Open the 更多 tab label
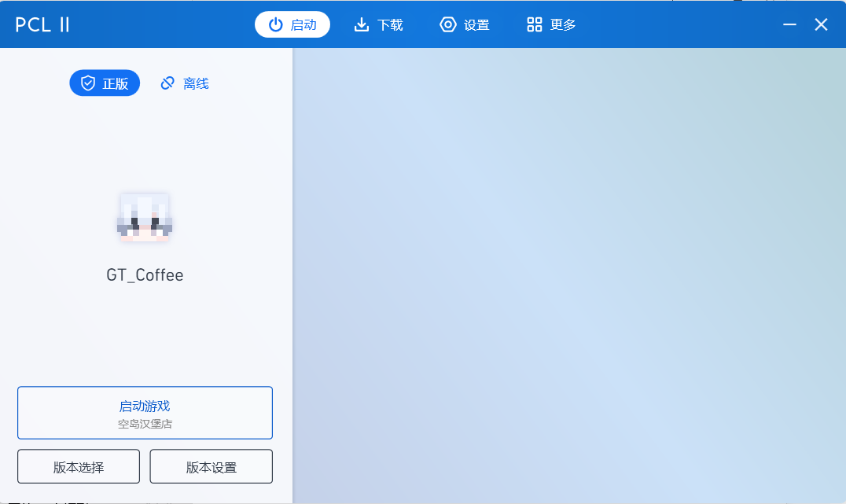 pyautogui.click(x=563, y=25)
